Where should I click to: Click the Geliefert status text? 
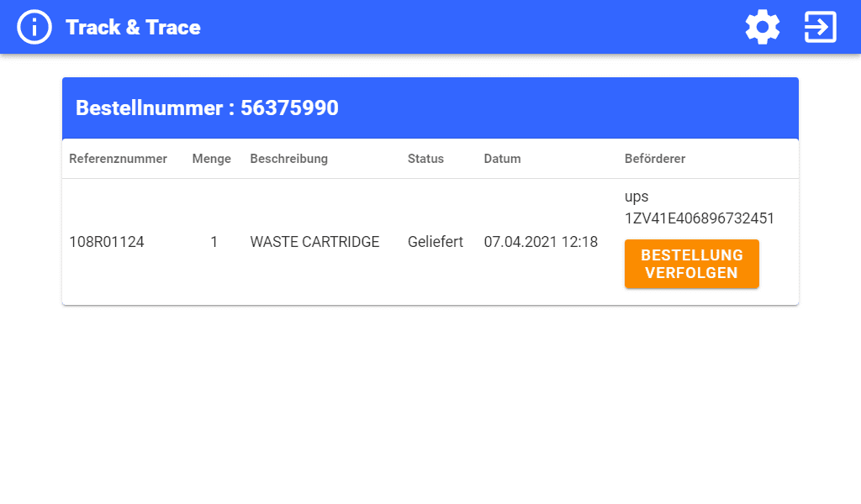tap(435, 242)
